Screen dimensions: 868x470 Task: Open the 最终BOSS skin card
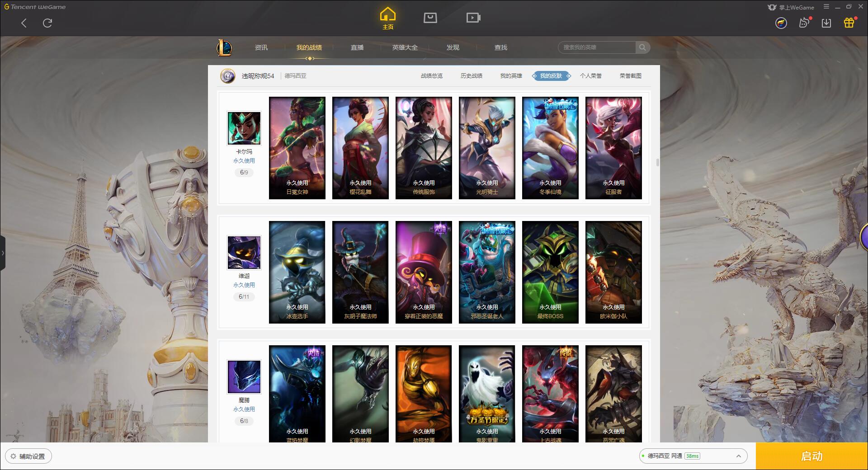coord(550,272)
